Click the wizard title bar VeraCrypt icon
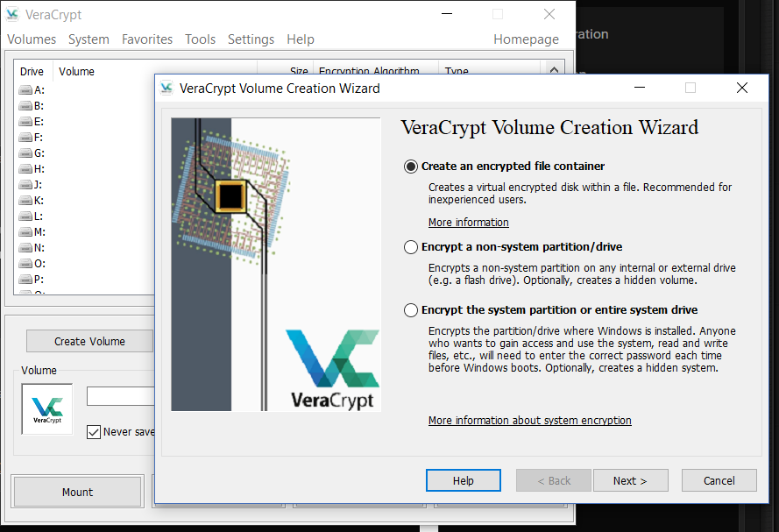Viewport: 779px width, 532px height. (166, 88)
